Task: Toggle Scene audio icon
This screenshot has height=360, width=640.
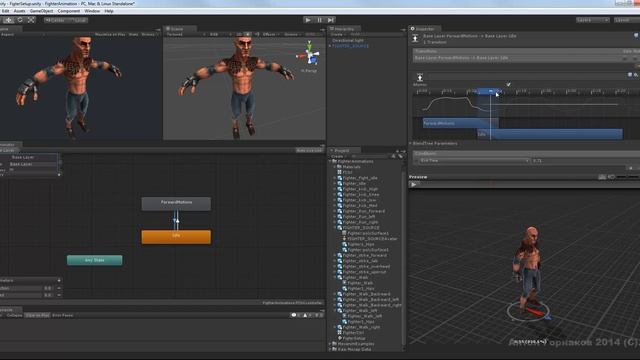Action: [257, 35]
